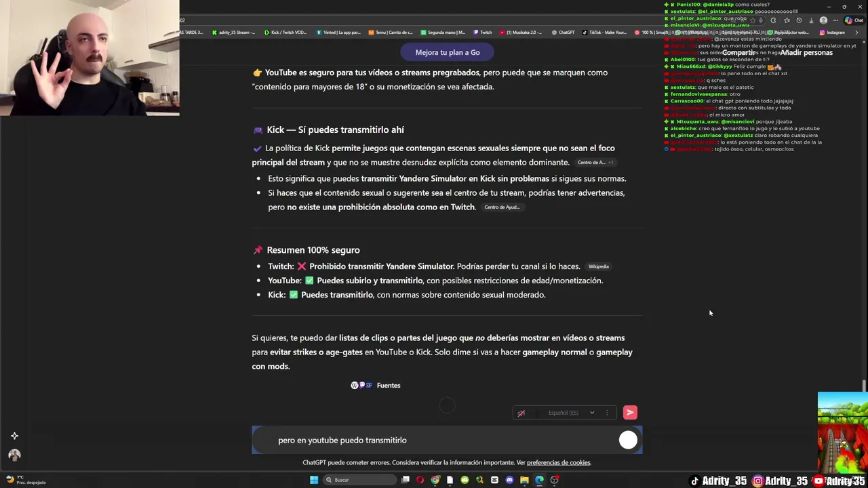Viewport: 868px width, 488px height.
Task: Open the green round app taskbar icon
Action: (x=465, y=480)
